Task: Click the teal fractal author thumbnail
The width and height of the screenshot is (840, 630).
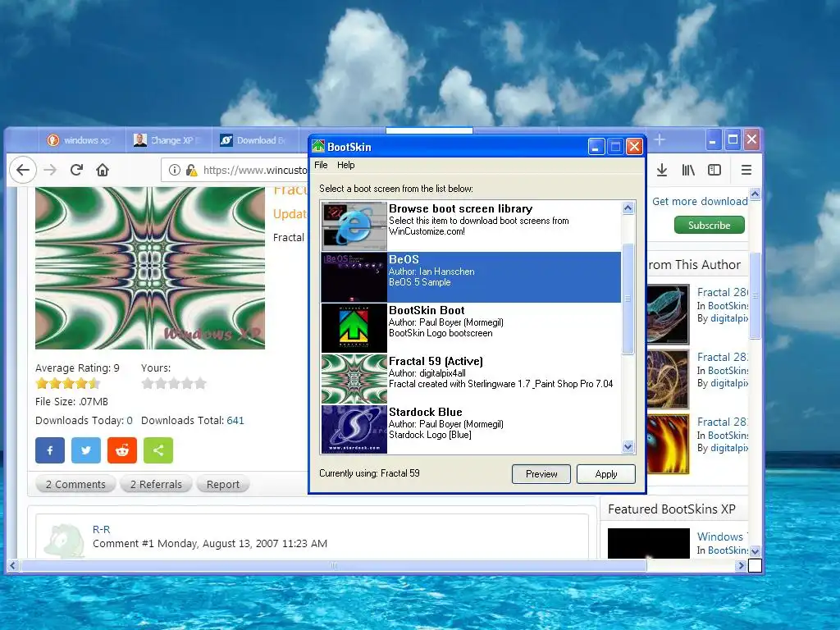Action: pyautogui.click(x=668, y=314)
